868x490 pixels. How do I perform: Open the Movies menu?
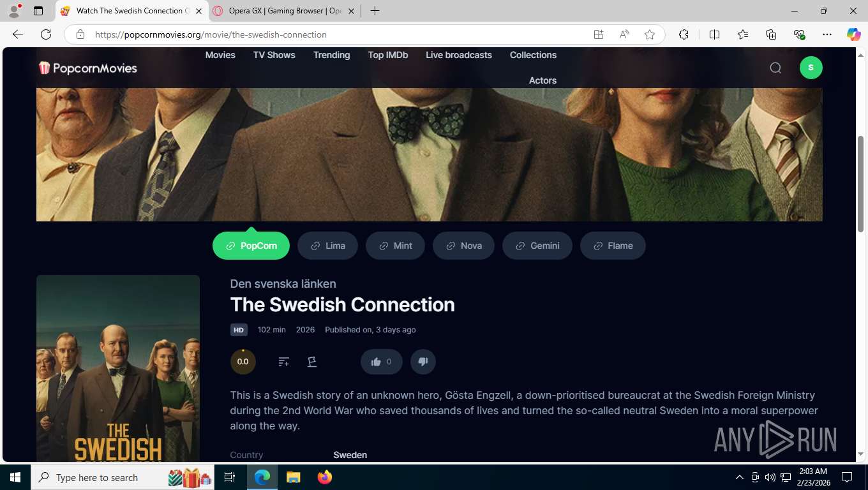220,55
